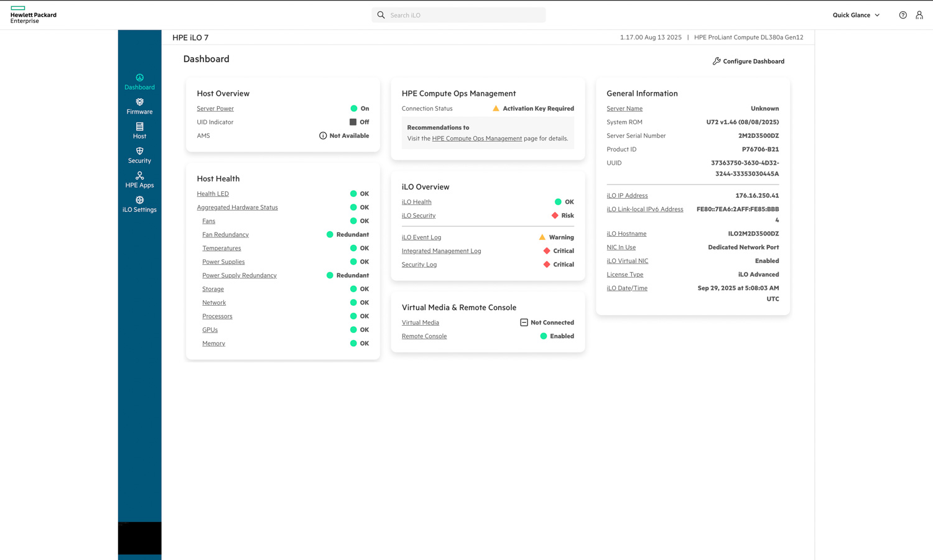The width and height of the screenshot is (933, 560).
Task: Open the License Type link
Action: (624, 275)
